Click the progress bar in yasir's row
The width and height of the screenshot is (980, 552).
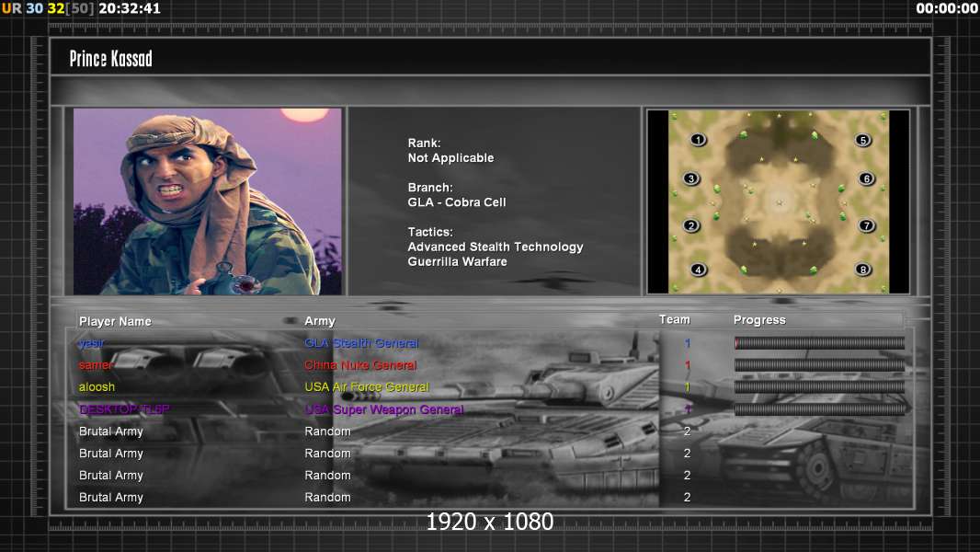[819, 342]
